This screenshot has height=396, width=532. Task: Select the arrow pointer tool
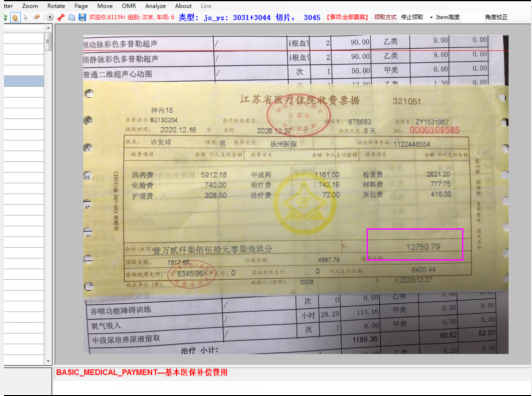click(x=26, y=17)
